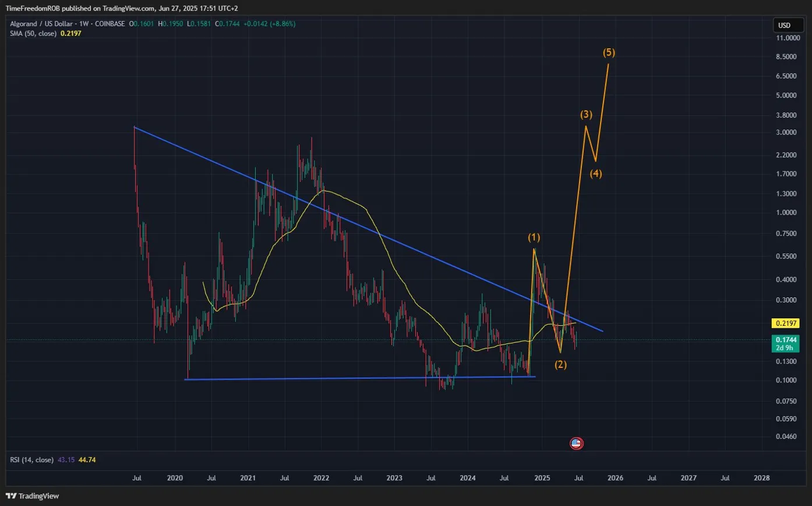The width and height of the screenshot is (812, 506).
Task: Select the orange wave (1) label
Action: coord(534,237)
